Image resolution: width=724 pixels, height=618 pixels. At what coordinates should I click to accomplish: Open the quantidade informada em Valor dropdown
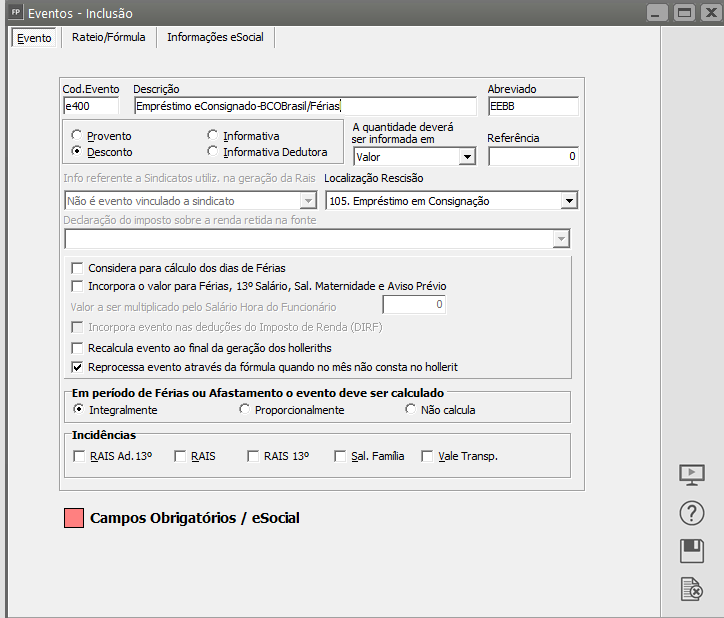466,157
